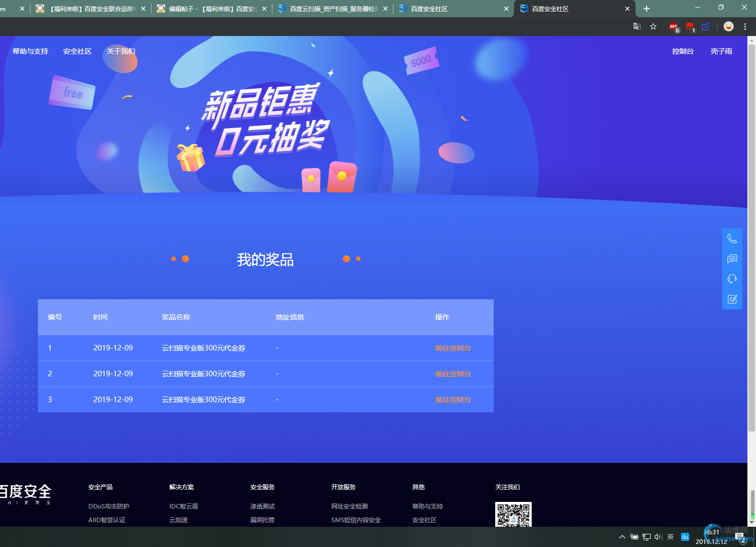This screenshot has width=756, height=547.
Task: Close the 【福利来啦】百度安全联合运维 tab
Action: 143,9
